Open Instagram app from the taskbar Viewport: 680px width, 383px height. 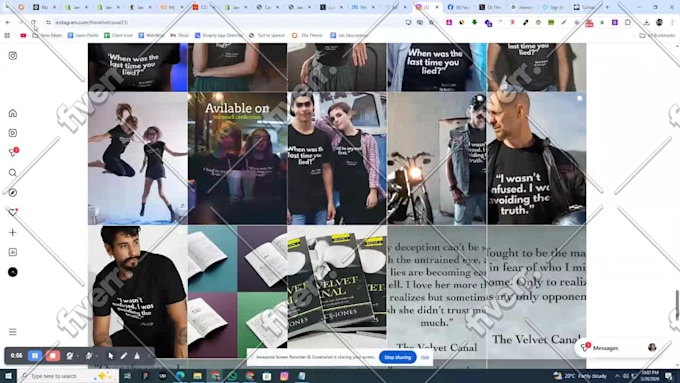click(284, 376)
